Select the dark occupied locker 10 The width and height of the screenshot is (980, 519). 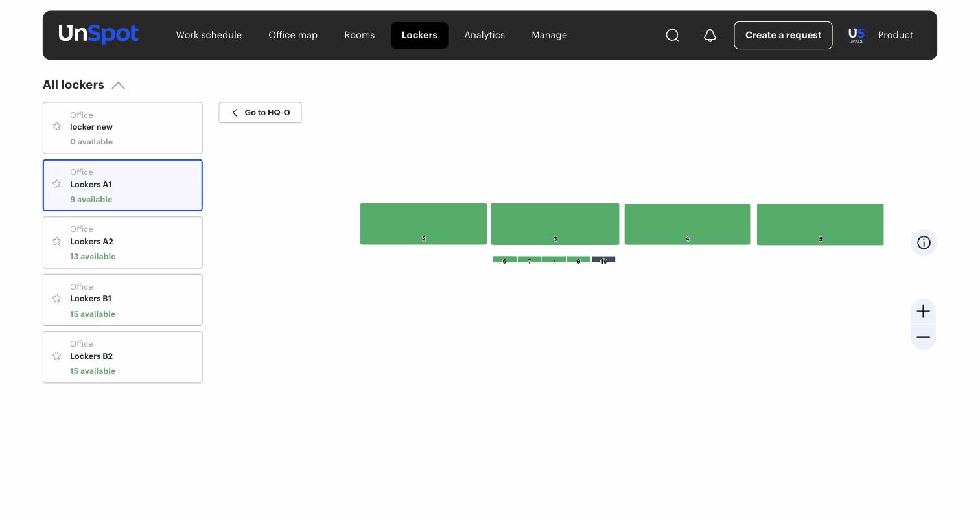click(x=603, y=260)
